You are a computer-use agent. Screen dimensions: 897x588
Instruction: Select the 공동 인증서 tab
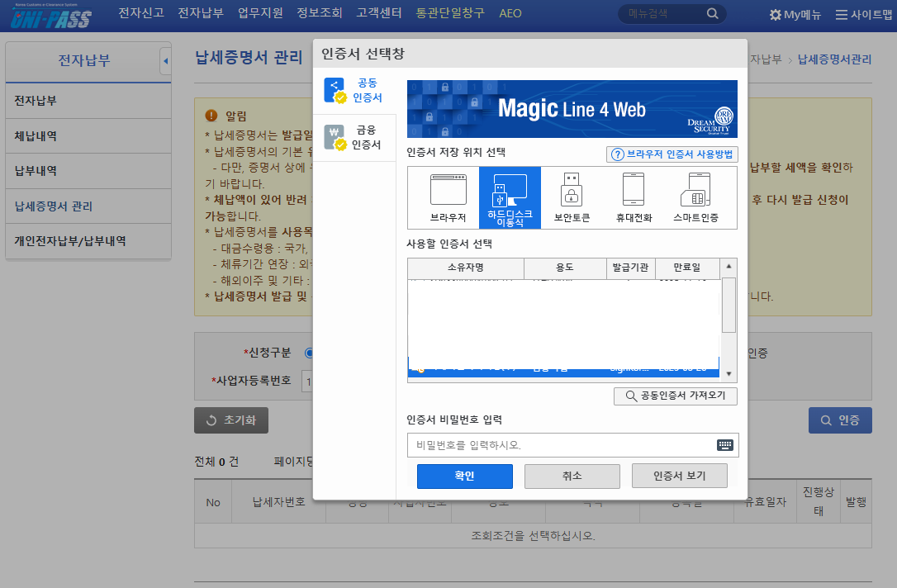point(354,91)
